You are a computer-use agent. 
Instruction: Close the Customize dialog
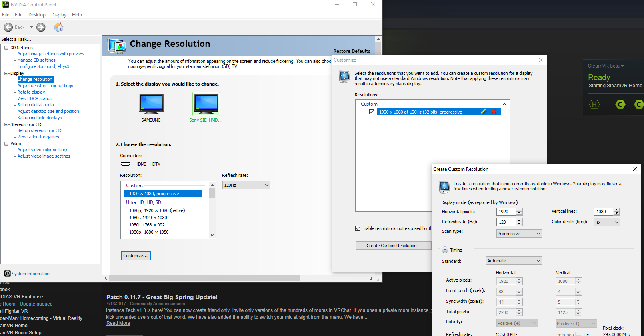(x=541, y=60)
